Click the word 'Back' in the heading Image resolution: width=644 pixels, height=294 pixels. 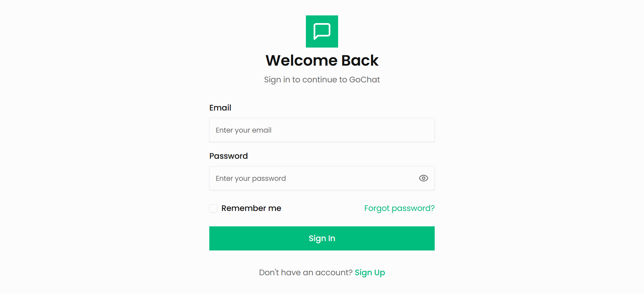[360, 61]
